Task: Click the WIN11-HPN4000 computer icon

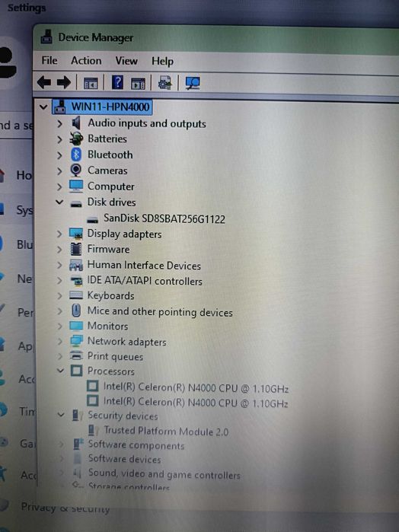Action: tap(60, 107)
